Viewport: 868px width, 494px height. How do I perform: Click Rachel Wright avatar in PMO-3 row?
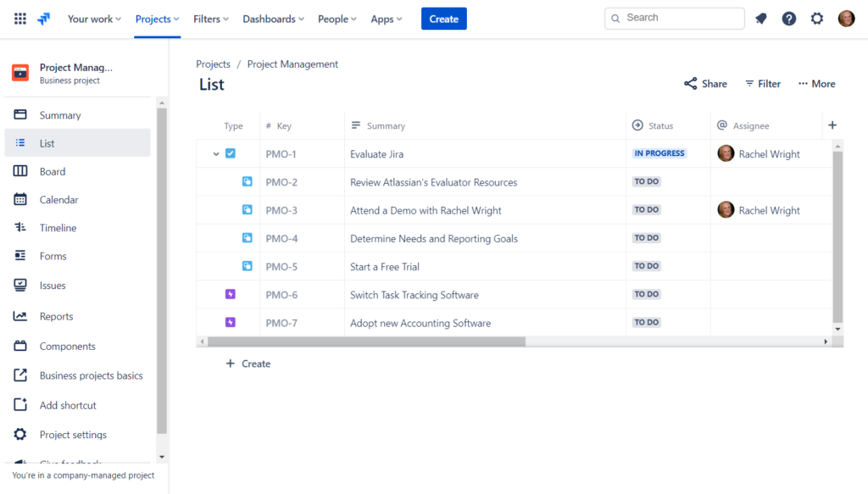click(x=726, y=209)
